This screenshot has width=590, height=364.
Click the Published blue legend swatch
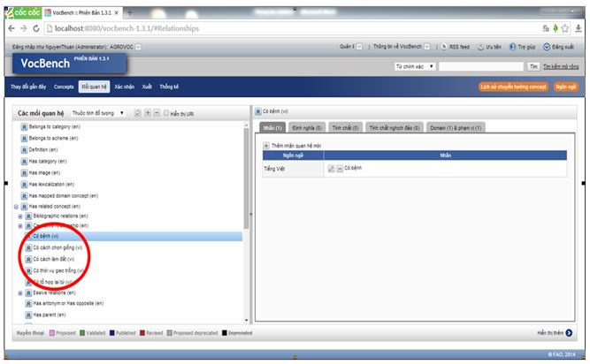pos(111,333)
